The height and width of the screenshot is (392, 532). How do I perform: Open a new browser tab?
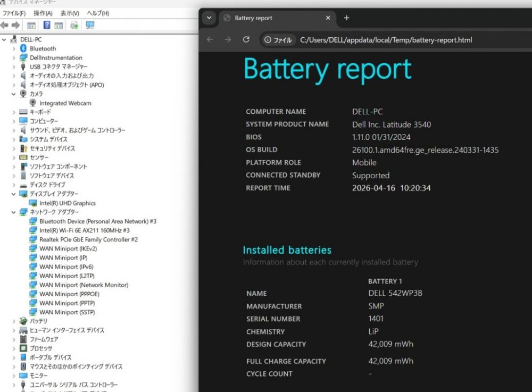[346, 18]
